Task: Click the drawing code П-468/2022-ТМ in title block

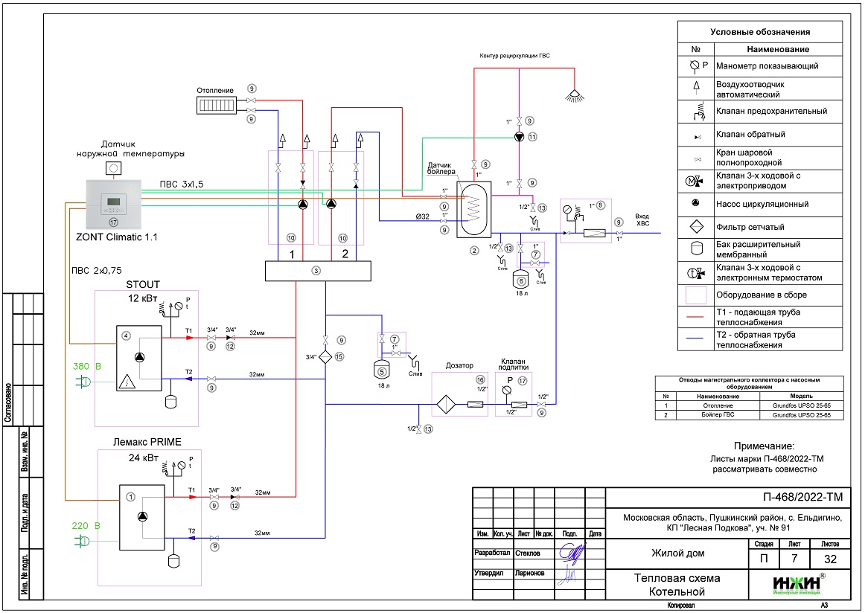Action: point(791,497)
